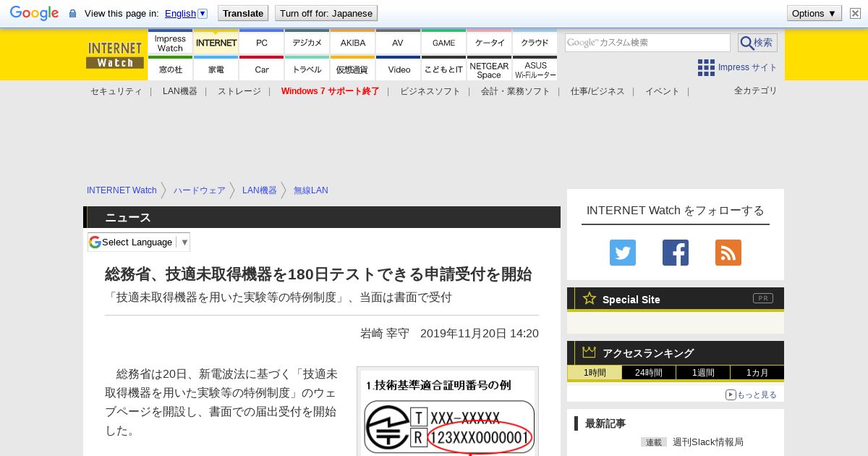The image size is (868, 456).
Task: Click the Special Site star icon
Action: [590, 298]
